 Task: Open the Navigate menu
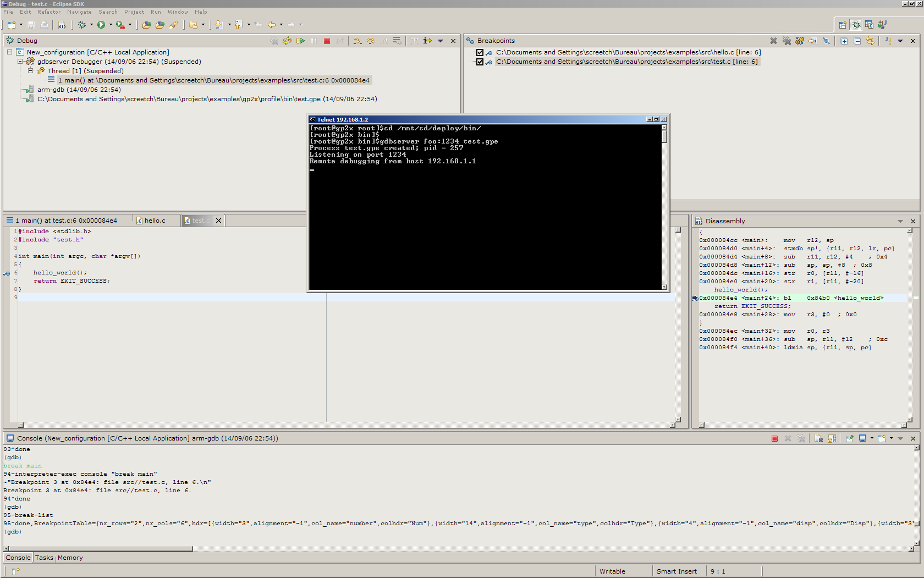click(x=79, y=12)
